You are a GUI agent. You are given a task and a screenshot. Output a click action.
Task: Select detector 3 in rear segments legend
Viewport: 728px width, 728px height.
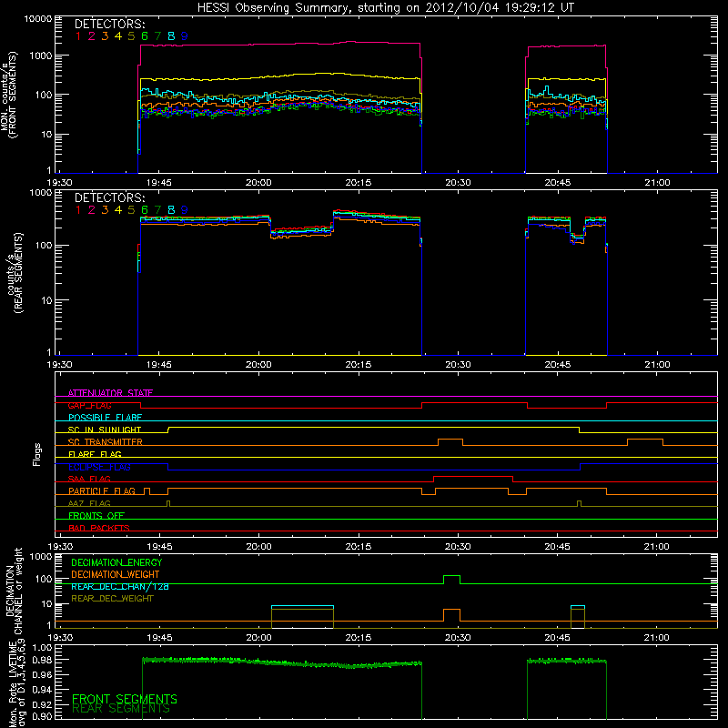coord(105,210)
